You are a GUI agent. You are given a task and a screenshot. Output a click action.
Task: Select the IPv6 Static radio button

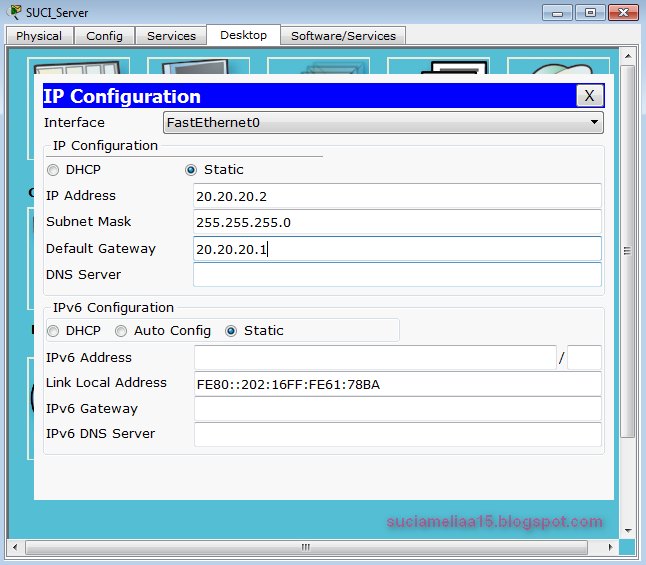click(x=231, y=331)
